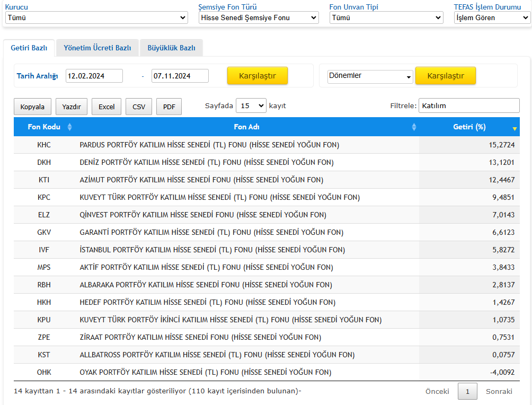Click the AKTİF PORTFÖY KATILIM fund name
Image resolution: width=532 pixels, height=405 pixels.
tap(206, 268)
